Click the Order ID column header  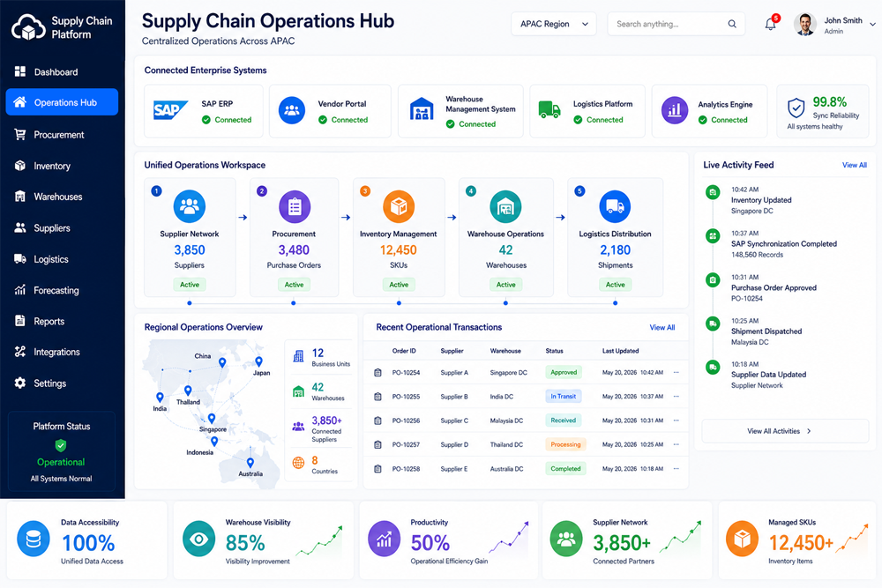point(404,351)
